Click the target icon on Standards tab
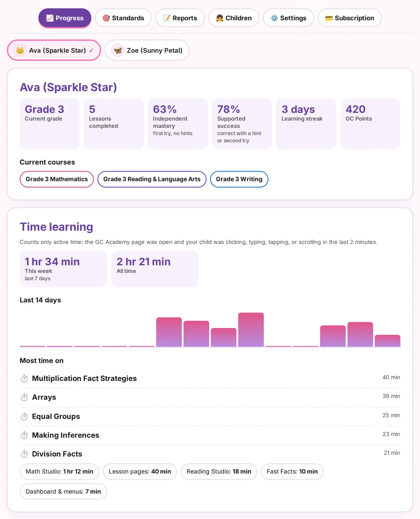420x519 pixels. coord(106,18)
